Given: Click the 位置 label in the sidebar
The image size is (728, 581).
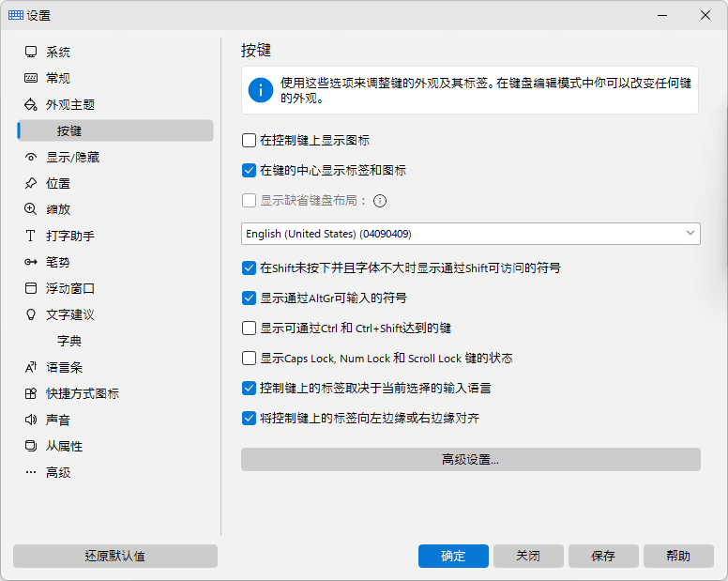Looking at the screenshot, I should point(58,183).
